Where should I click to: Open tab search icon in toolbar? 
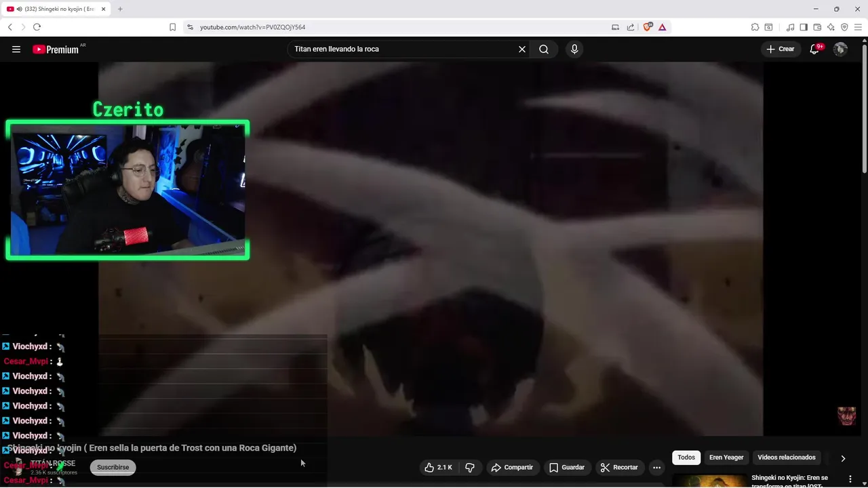(x=768, y=27)
